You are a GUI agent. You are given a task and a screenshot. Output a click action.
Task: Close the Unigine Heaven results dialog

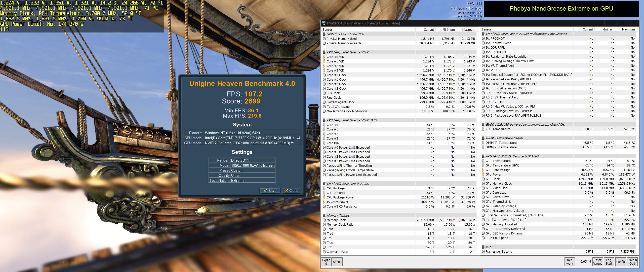click(291, 191)
